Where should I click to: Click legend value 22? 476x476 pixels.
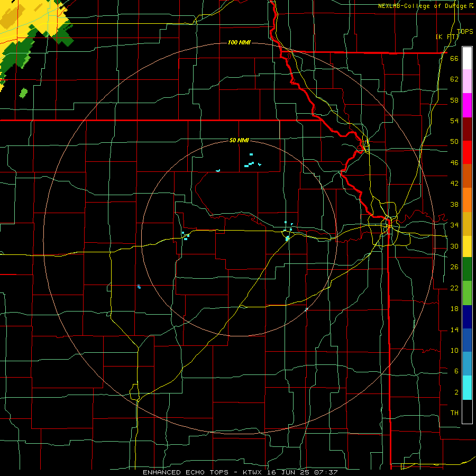pyautogui.click(x=454, y=288)
